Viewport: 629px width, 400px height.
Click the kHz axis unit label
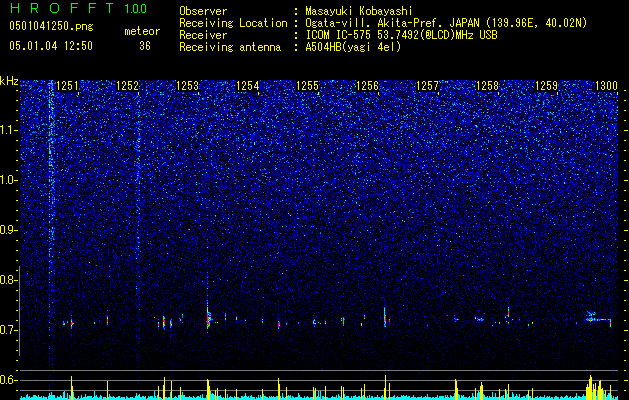coord(9,81)
